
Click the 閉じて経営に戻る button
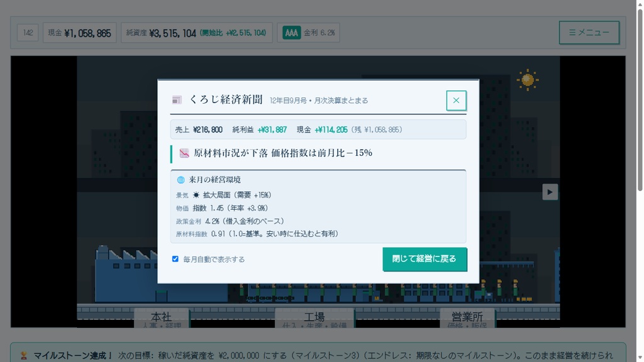point(425,259)
